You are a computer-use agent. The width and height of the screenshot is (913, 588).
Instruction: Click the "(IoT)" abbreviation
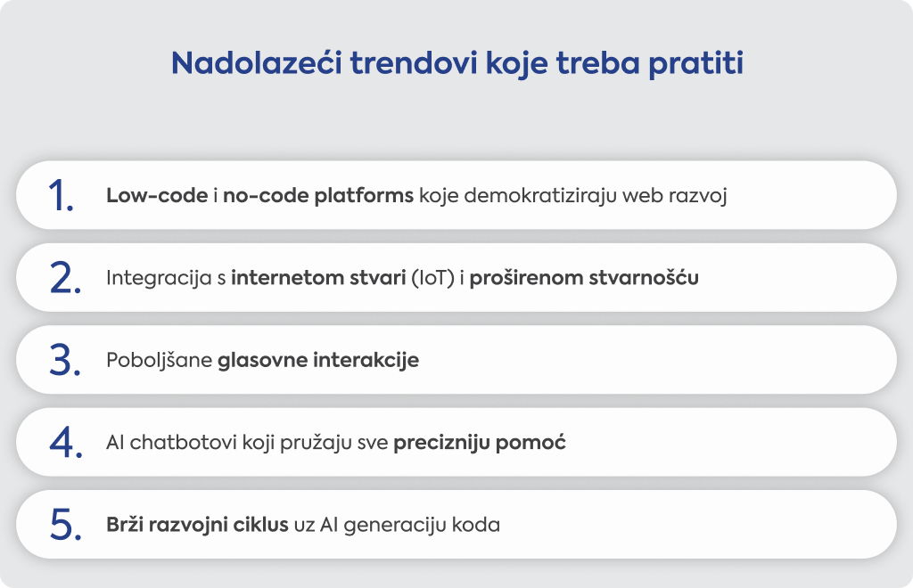(x=432, y=278)
